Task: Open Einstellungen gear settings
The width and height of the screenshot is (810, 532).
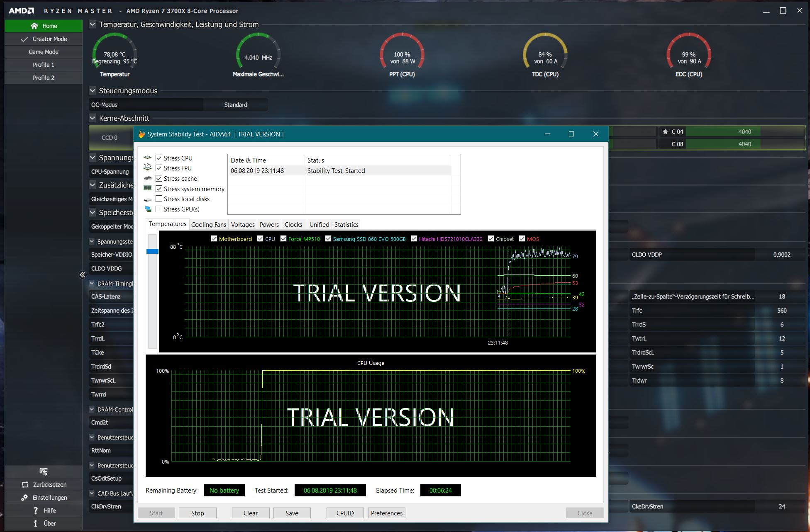Action: coord(24,498)
